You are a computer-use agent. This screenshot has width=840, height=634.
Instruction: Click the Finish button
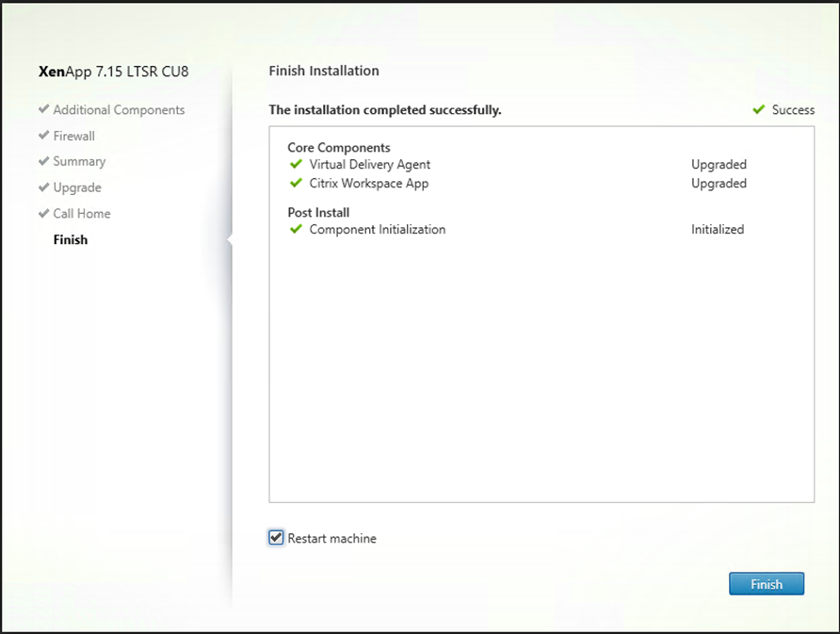click(x=766, y=584)
